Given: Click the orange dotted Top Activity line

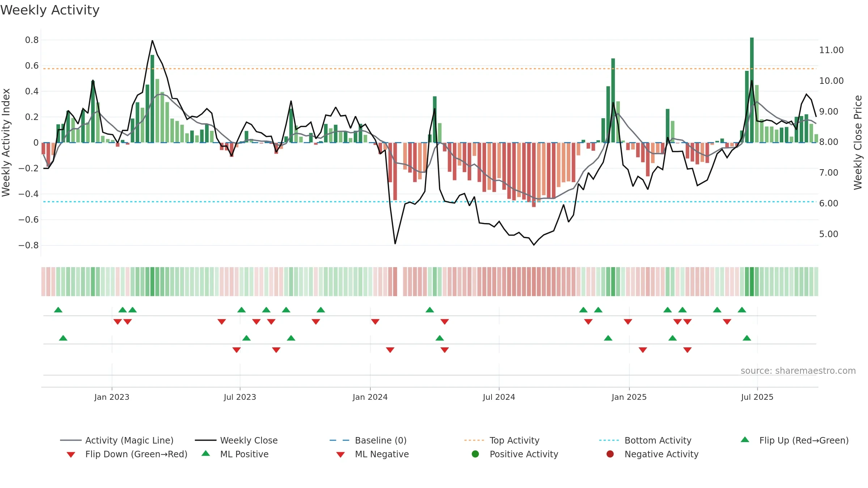Looking at the screenshot, I should 430,69.
